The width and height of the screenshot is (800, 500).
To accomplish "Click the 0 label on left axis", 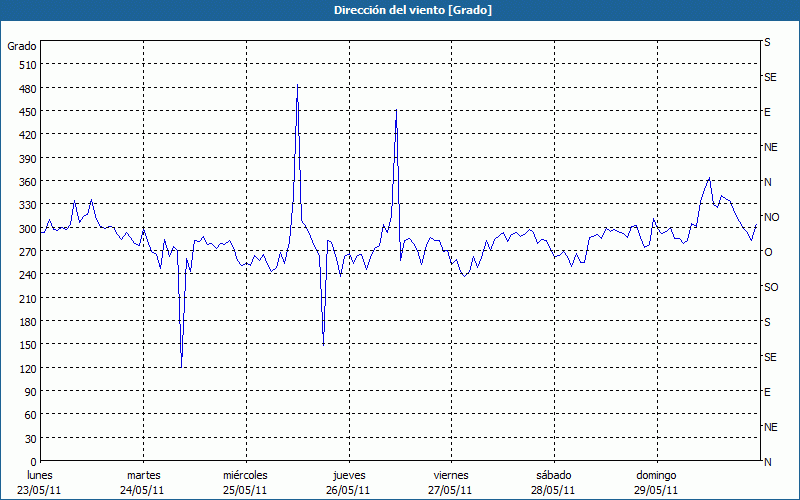I will pos(32,462).
